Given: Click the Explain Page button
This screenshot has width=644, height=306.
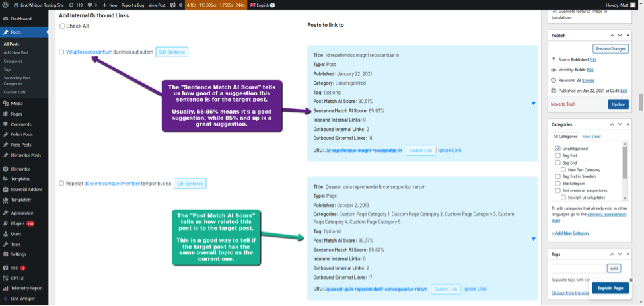Looking at the screenshot, I should pyautogui.click(x=610, y=288).
